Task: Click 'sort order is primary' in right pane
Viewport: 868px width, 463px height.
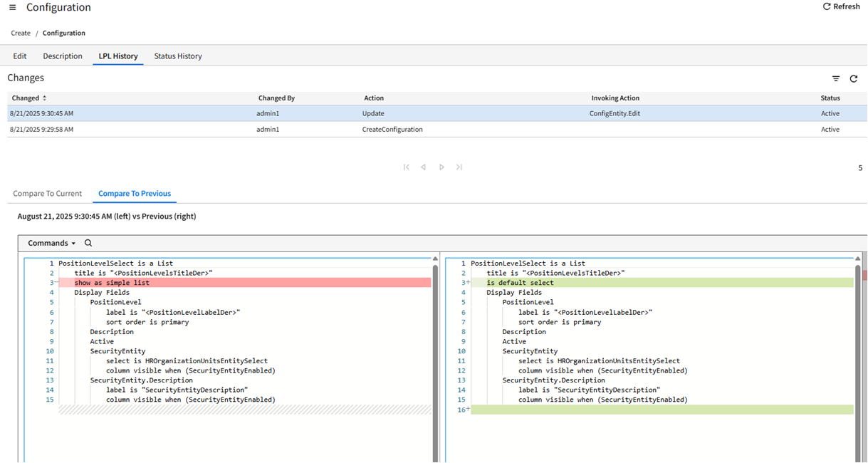Action: click(560, 322)
